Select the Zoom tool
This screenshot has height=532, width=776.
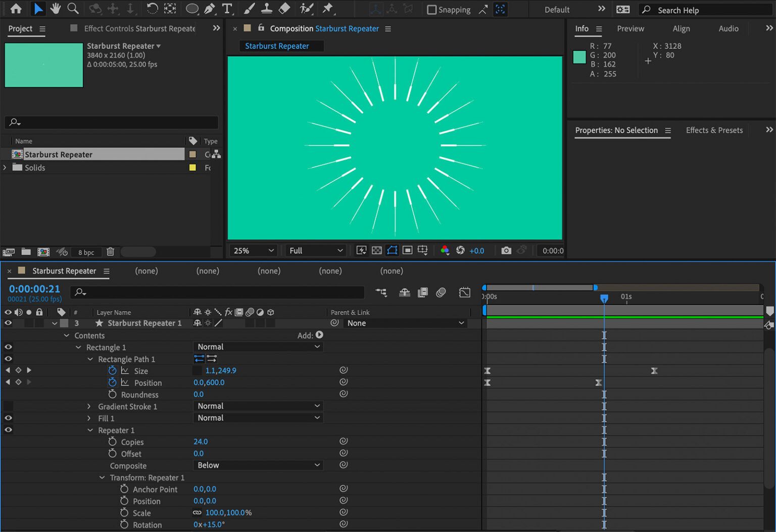[x=73, y=9]
